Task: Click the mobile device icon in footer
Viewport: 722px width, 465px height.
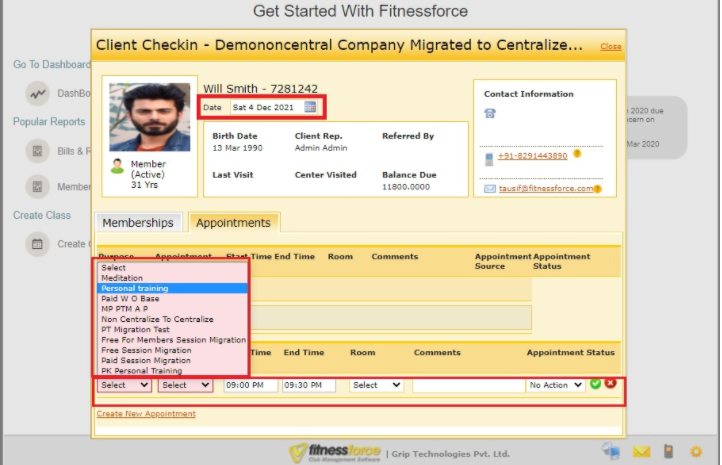Action: [669, 451]
